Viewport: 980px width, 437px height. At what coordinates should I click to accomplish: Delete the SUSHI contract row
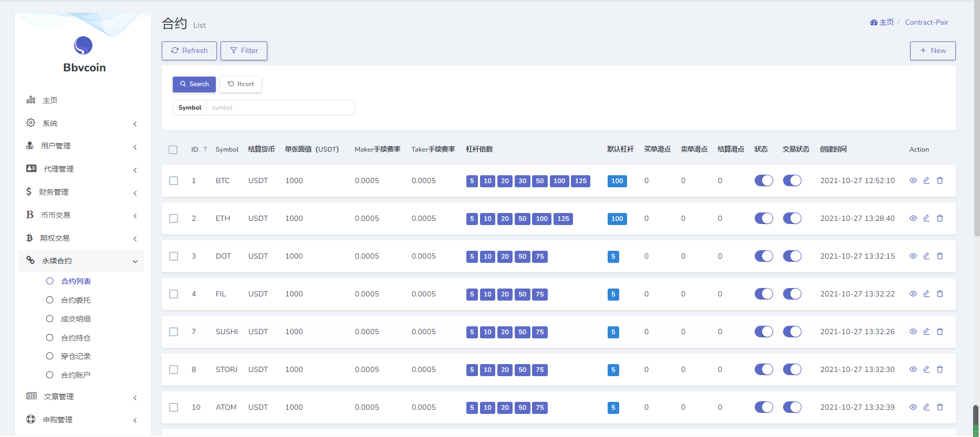point(940,332)
